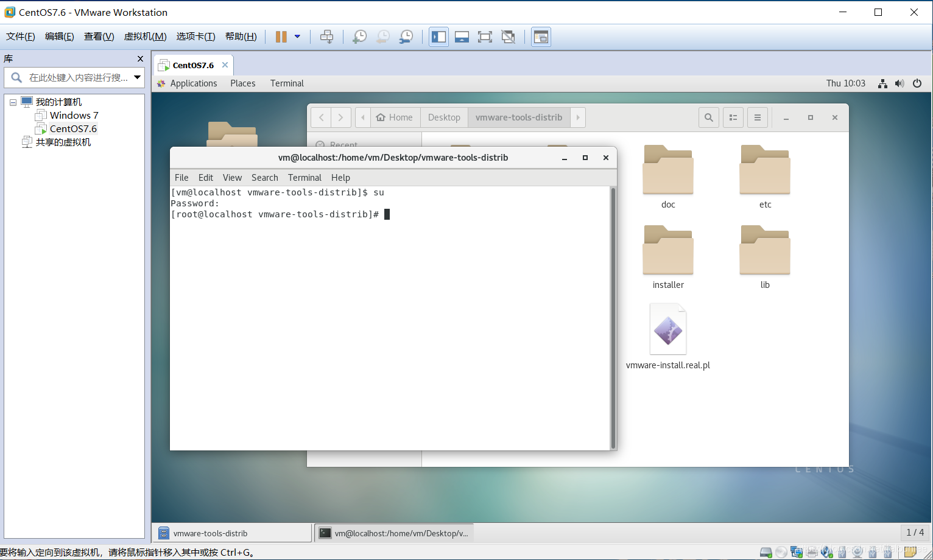Open the 查看(V) menu

point(99,37)
